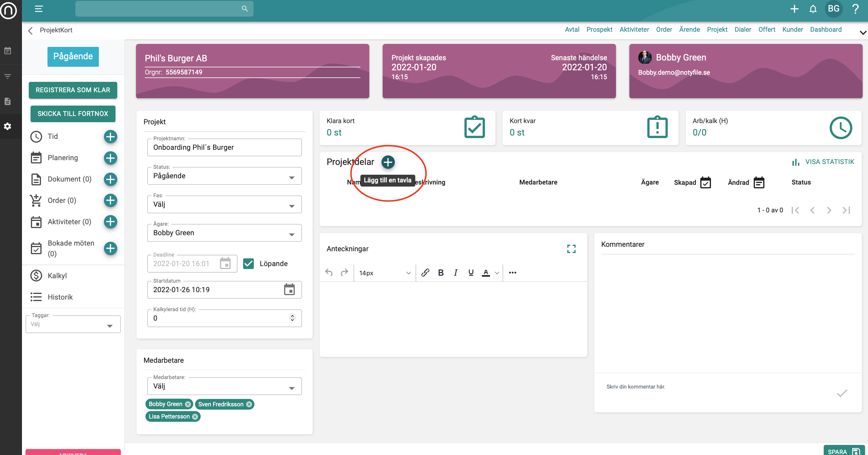Click the notification bell icon
868x455 pixels.
(x=813, y=9)
